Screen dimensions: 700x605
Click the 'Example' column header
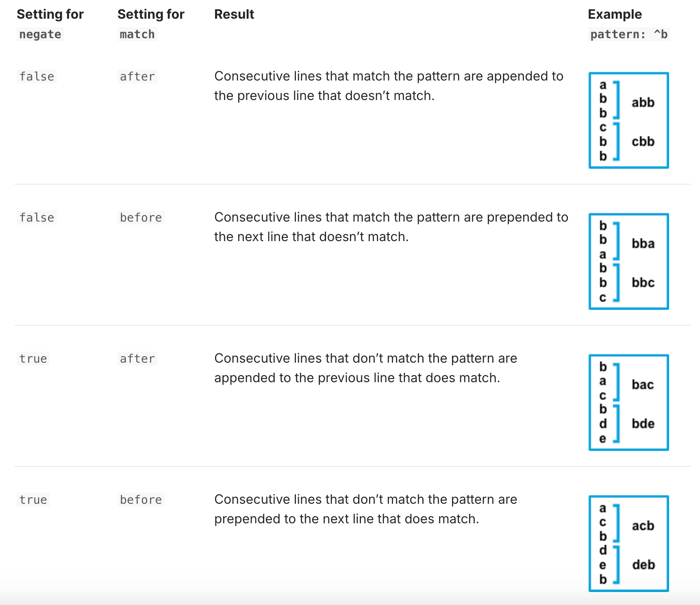pyautogui.click(x=615, y=14)
